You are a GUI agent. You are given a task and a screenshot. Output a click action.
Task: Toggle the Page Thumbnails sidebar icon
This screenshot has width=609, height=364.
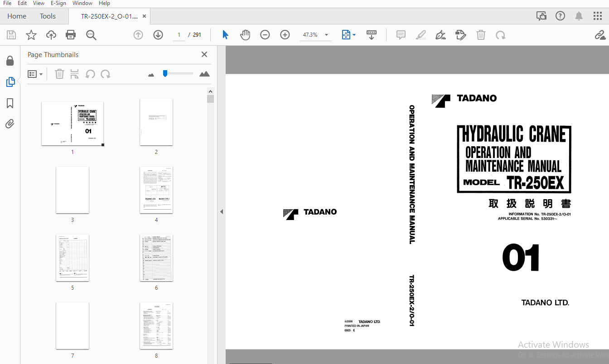[x=10, y=82]
